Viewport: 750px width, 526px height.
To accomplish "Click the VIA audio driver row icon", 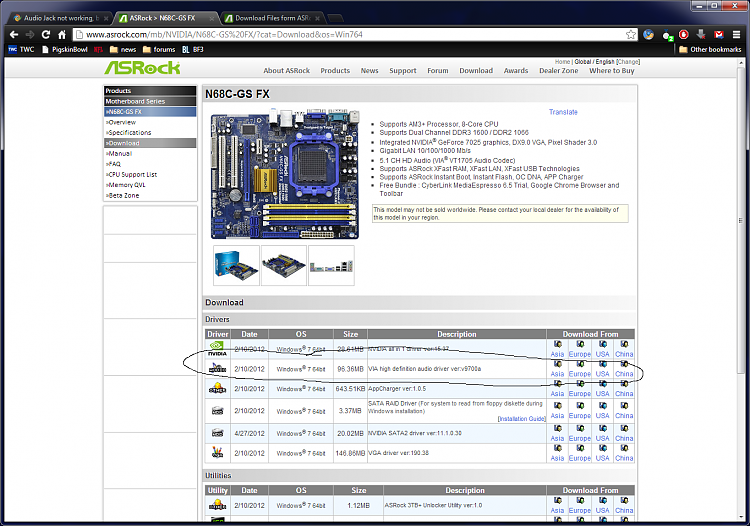I will pos(218,369).
